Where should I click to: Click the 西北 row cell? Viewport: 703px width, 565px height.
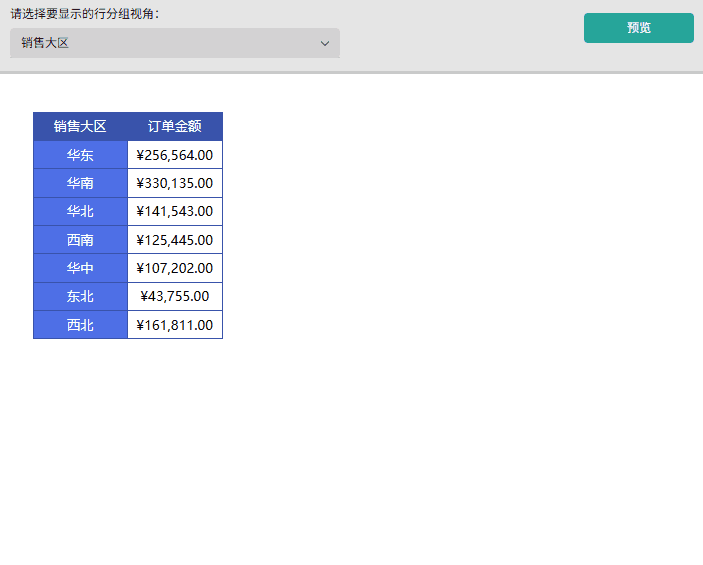pos(80,325)
